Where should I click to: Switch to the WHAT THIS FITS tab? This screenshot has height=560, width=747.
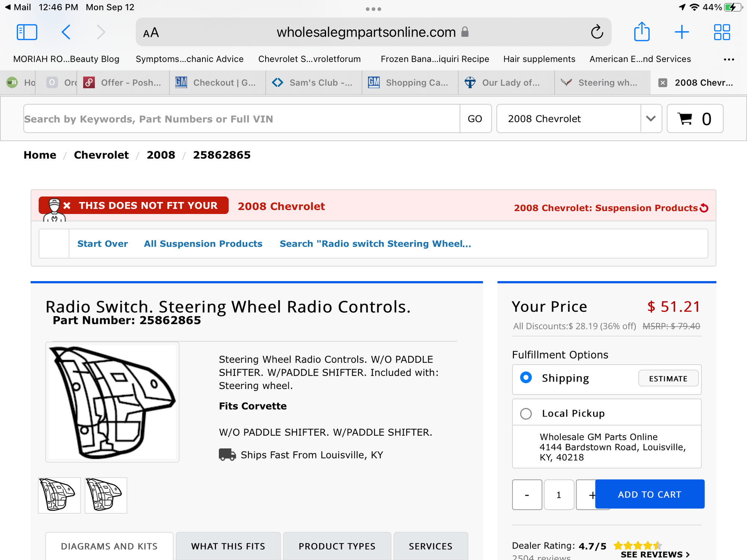[228, 546]
